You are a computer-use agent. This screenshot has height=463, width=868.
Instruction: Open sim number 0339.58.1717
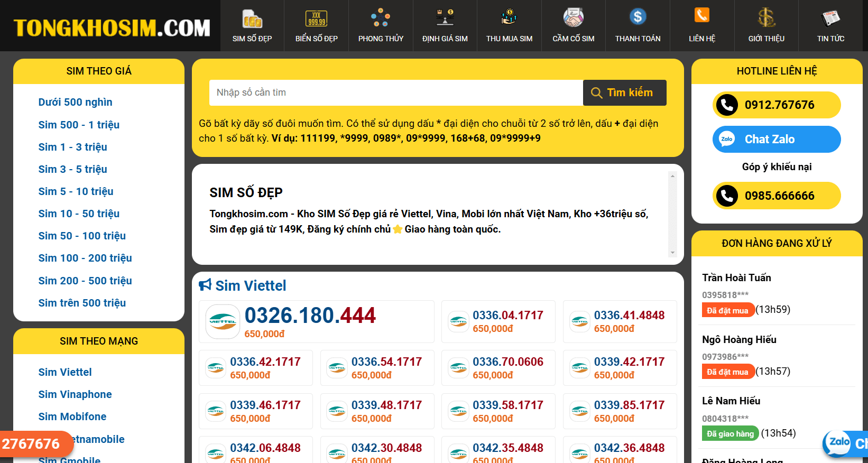(508, 405)
